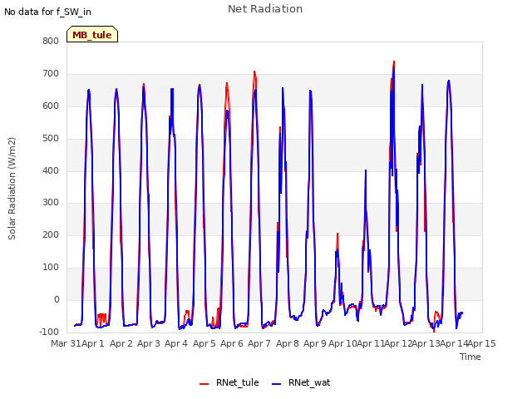532x399 pixels.
Task: Toggle RNet_tule series in legend
Action: click(x=229, y=382)
